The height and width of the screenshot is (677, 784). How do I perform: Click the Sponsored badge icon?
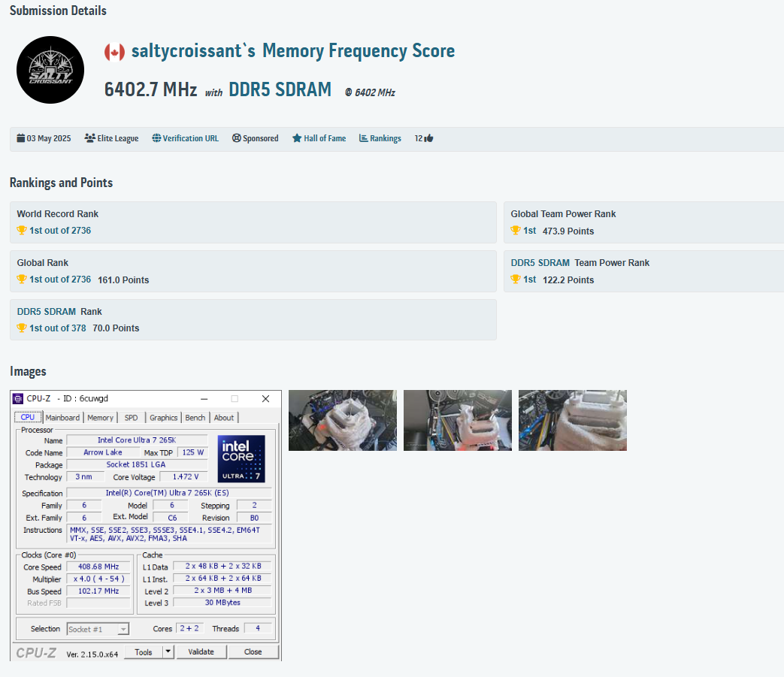click(x=235, y=138)
